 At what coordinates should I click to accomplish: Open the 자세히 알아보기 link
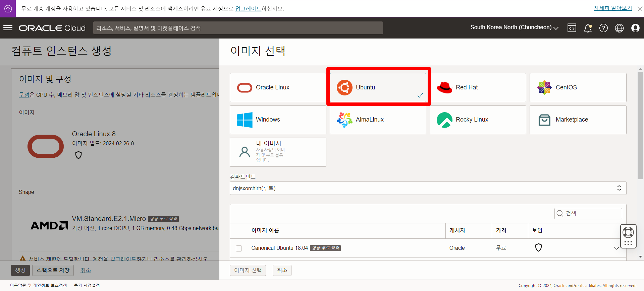click(x=613, y=8)
